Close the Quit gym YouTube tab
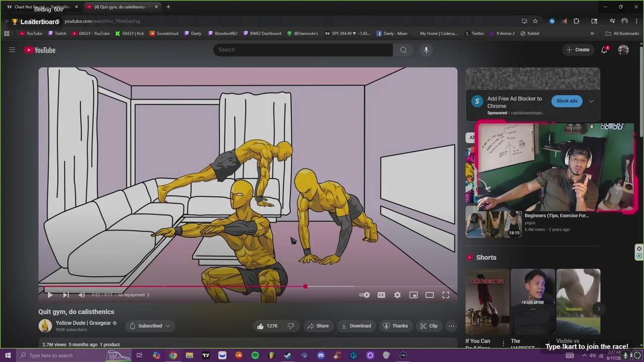Screen dimensions: 644x362 click(156, 7)
